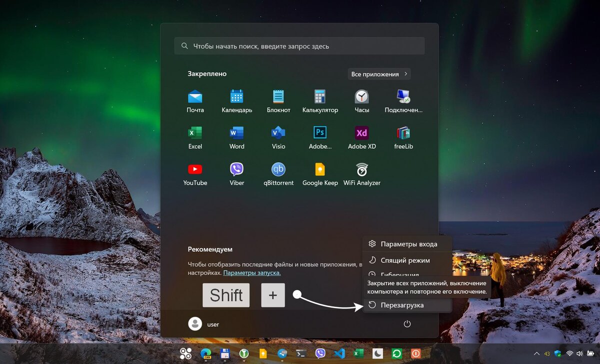This screenshot has width=600, height=364.
Task: Choose Перезагрузка from the power menu
Action: (407, 305)
